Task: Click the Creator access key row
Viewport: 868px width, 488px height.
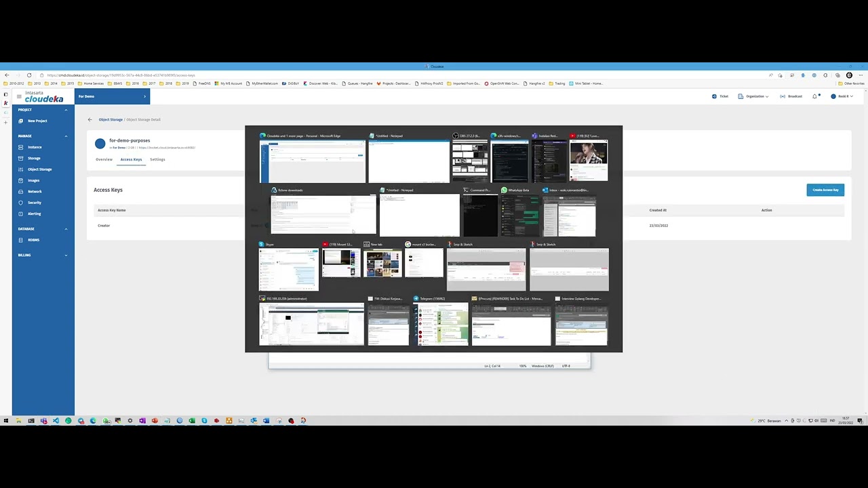Action: click(469, 226)
